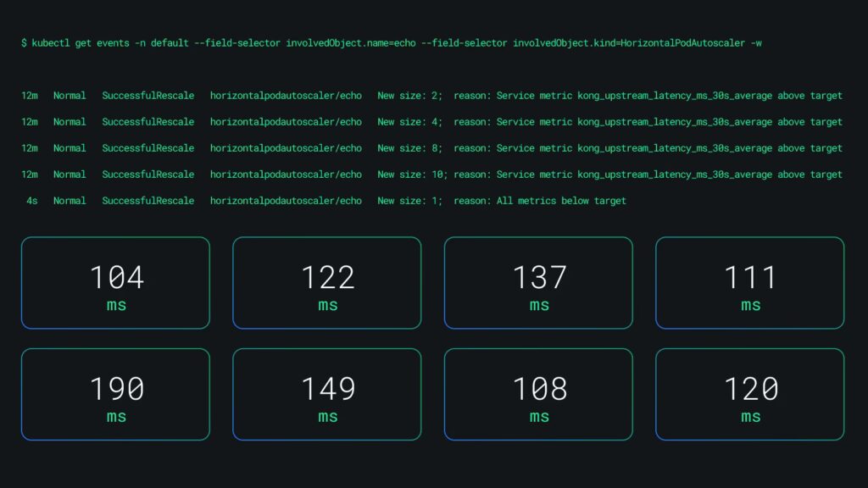This screenshot has height=488, width=868.
Task: Select the 111 ms latency card
Action: tap(749, 283)
